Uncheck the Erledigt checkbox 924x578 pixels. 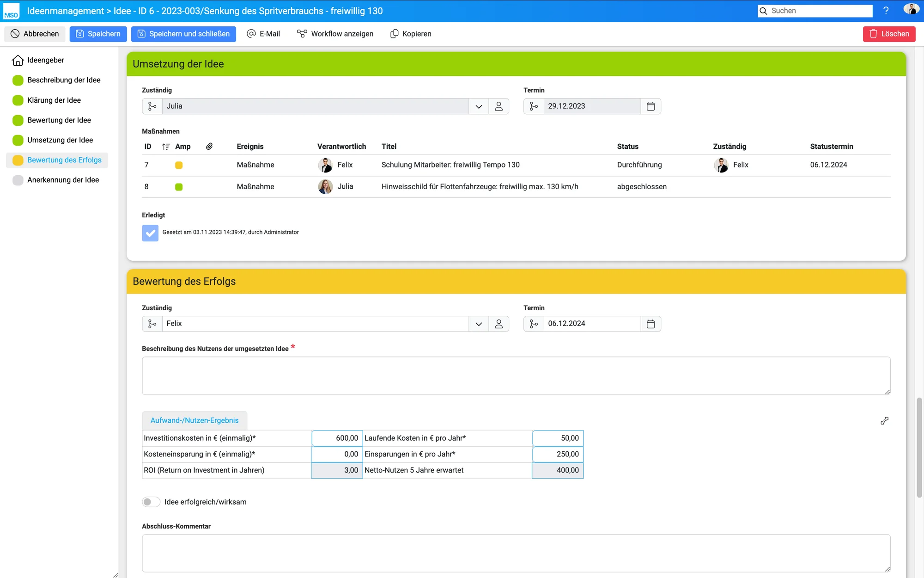click(x=150, y=233)
